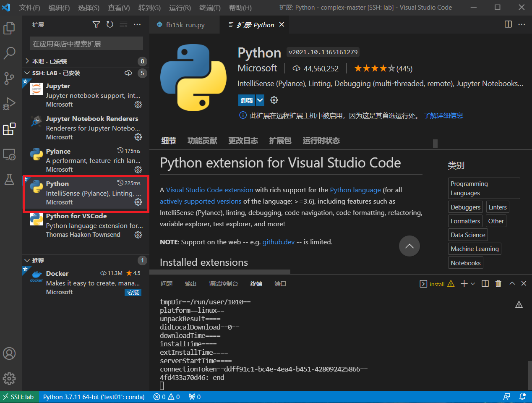Split the editor to the right
This screenshot has width=532, height=403.
508,24
